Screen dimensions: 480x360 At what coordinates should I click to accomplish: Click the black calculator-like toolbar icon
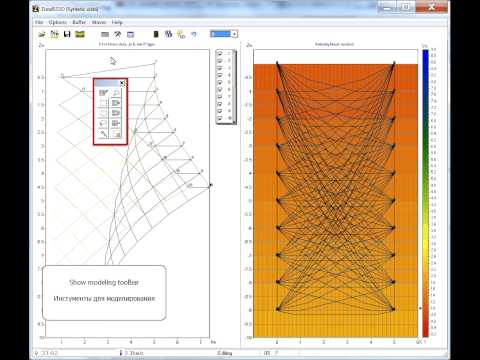pyautogui.click(x=156, y=34)
